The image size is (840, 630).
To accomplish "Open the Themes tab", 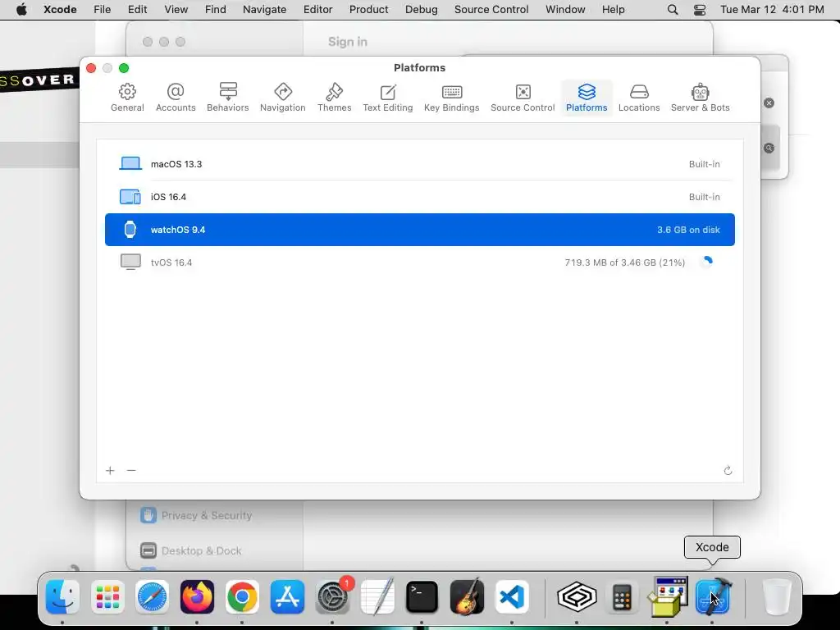I will 335,98.
